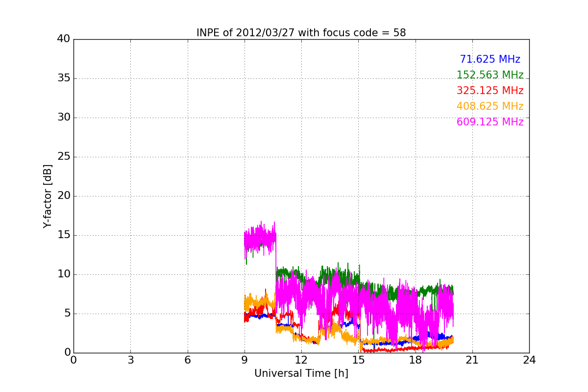Select the '609.125 MHz' legend label
The height and width of the screenshot is (392, 588).
click(x=490, y=122)
